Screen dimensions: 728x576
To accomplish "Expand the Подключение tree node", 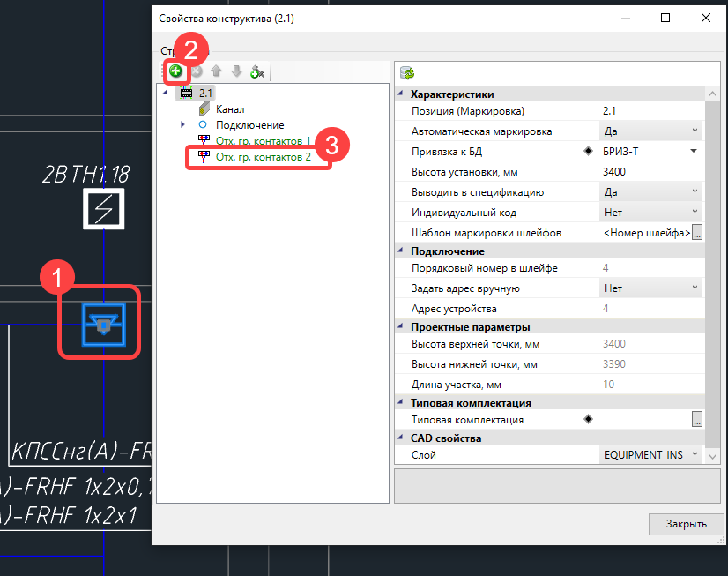I will click(182, 125).
